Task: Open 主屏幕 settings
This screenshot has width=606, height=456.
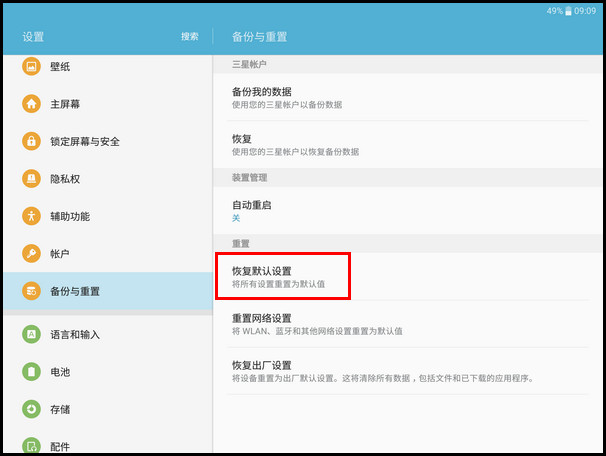Action: 108,104
